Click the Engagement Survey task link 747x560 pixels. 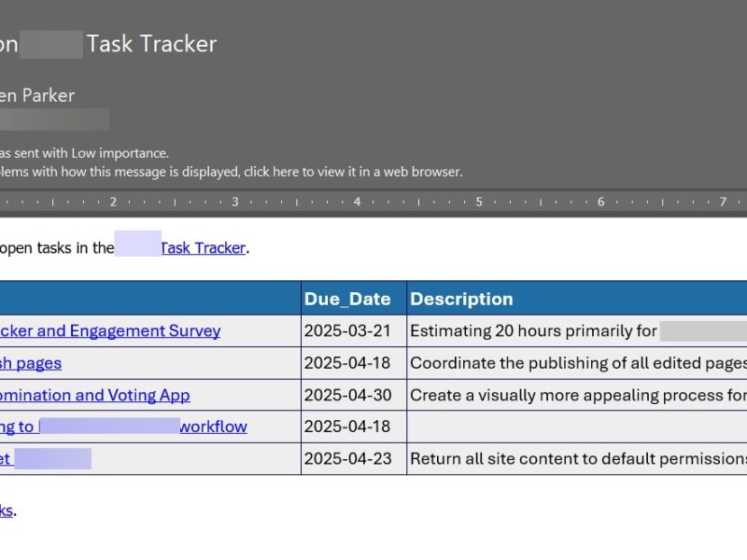107,330
